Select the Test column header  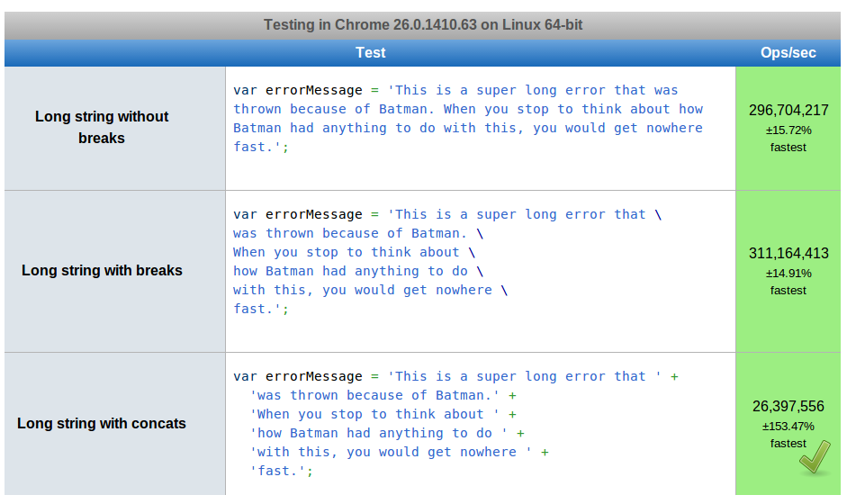point(370,53)
